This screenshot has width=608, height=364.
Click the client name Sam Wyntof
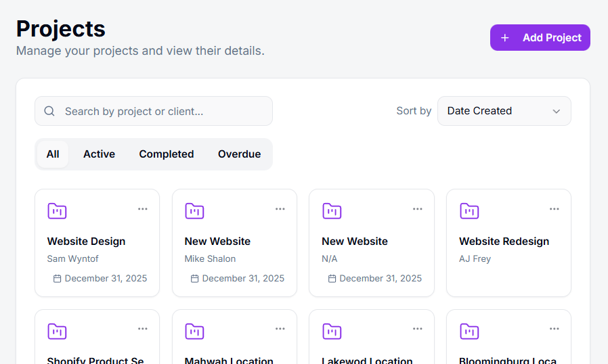(x=73, y=258)
